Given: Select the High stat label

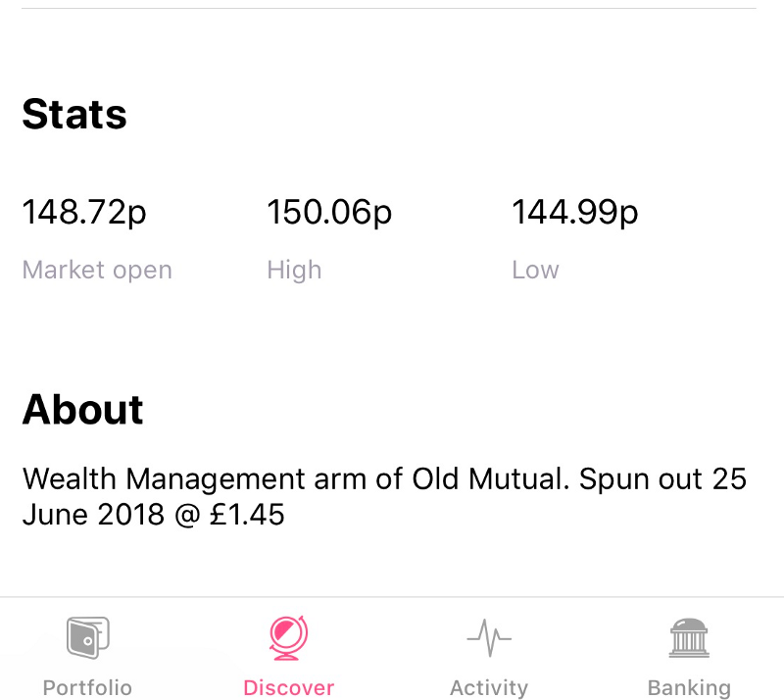Looking at the screenshot, I should click(294, 271).
